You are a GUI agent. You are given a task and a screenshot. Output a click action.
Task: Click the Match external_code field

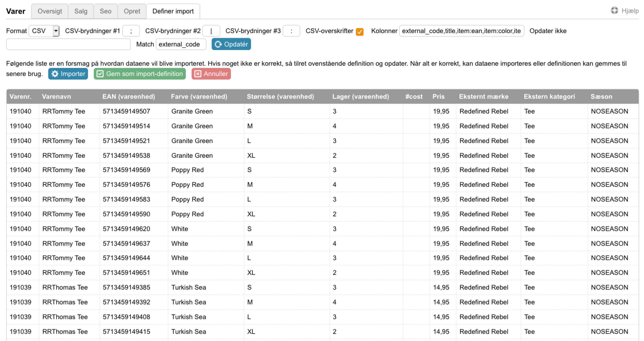coord(181,44)
